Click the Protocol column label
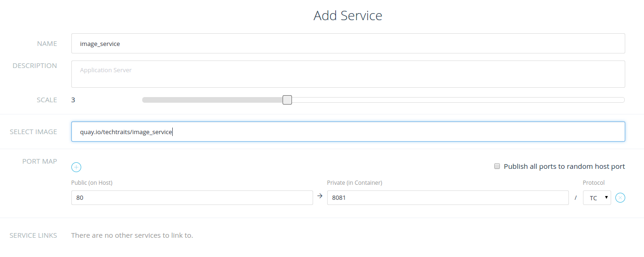The image size is (644, 257). coord(593,183)
